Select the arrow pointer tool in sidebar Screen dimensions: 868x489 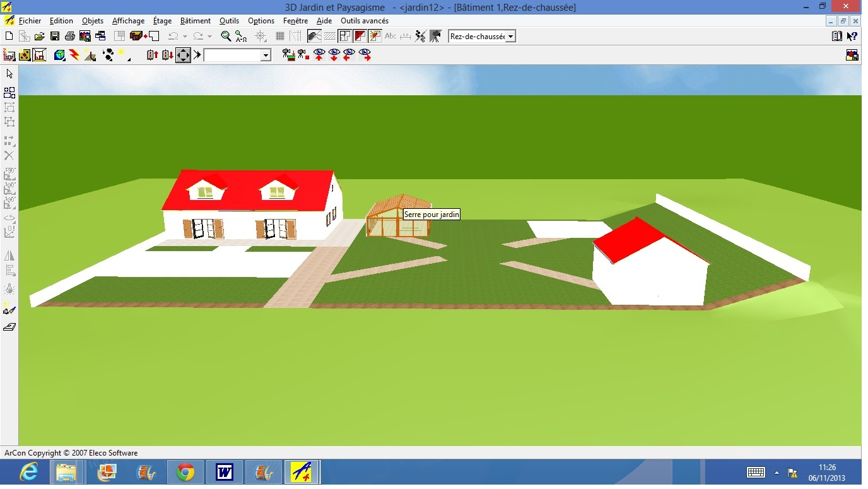[x=9, y=74]
